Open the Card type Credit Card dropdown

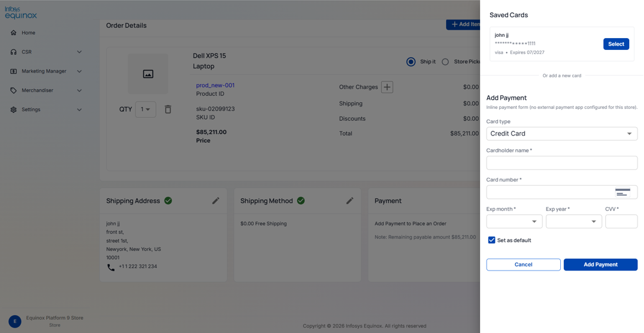point(562,134)
